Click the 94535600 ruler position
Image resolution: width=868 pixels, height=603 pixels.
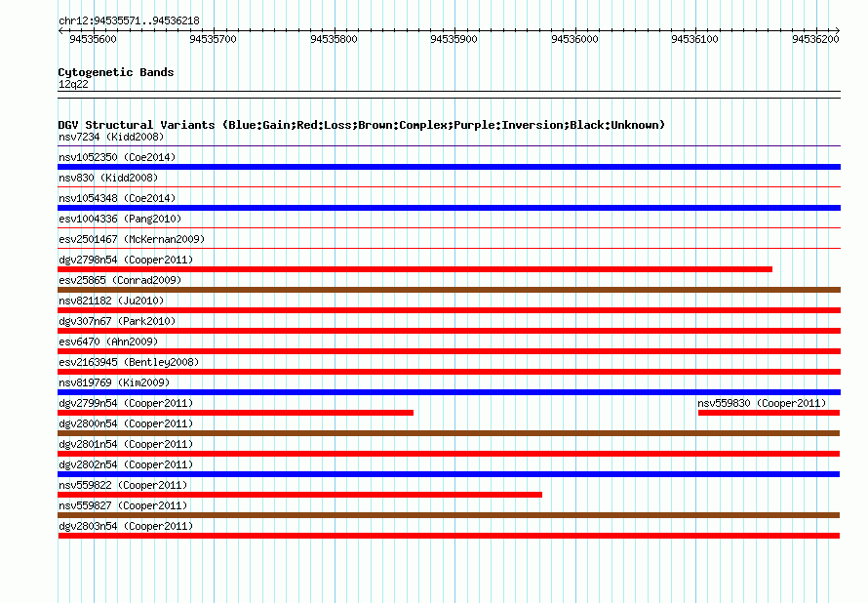coord(93,39)
